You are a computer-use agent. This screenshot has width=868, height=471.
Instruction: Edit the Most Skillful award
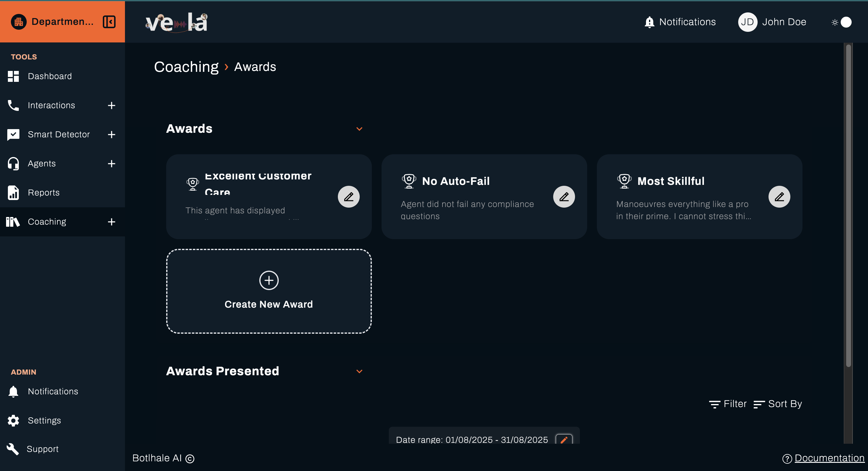779,197
